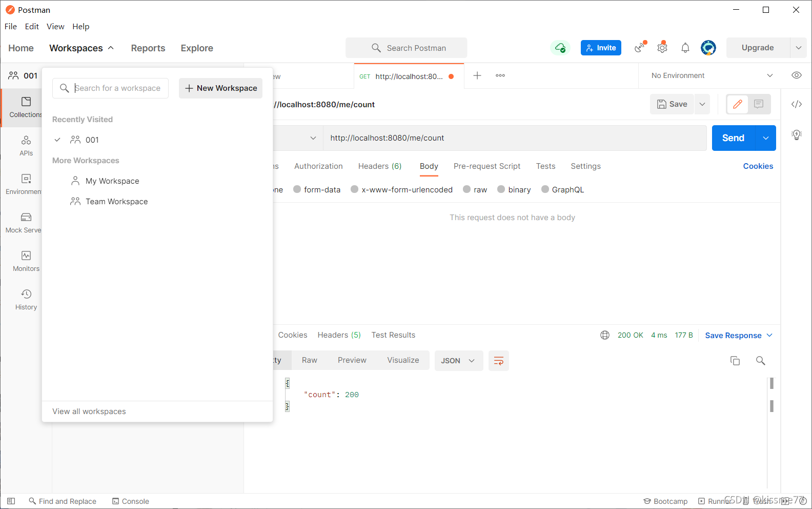The image size is (812, 509).
Task: Select the GraphQL body option
Action: (563, 190)
